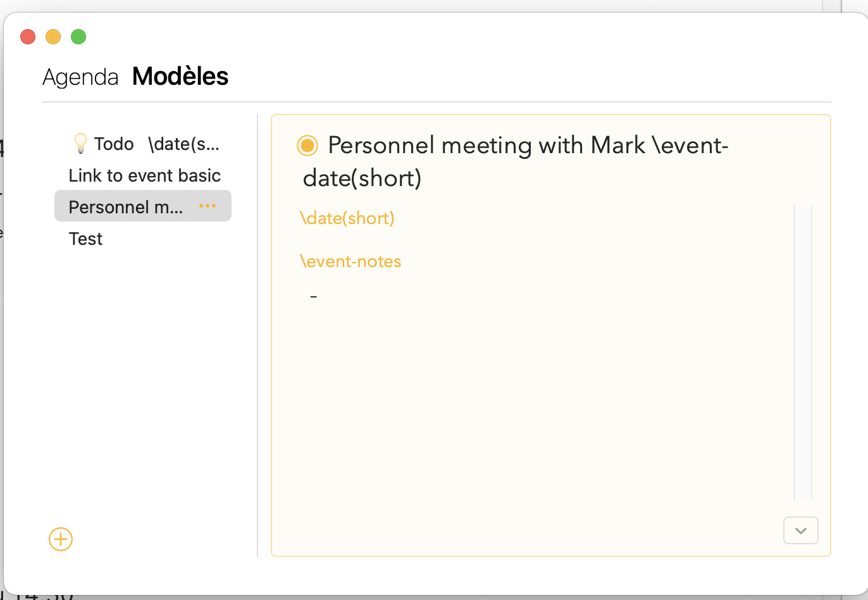This screenshot has width=868, height=600.
Task: Click the note's vertical scrollbar track
Action: click(803, 353)
